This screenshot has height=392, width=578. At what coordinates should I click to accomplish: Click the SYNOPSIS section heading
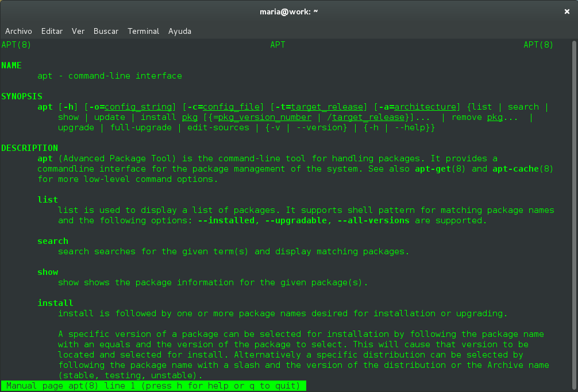tap(22, 96)
